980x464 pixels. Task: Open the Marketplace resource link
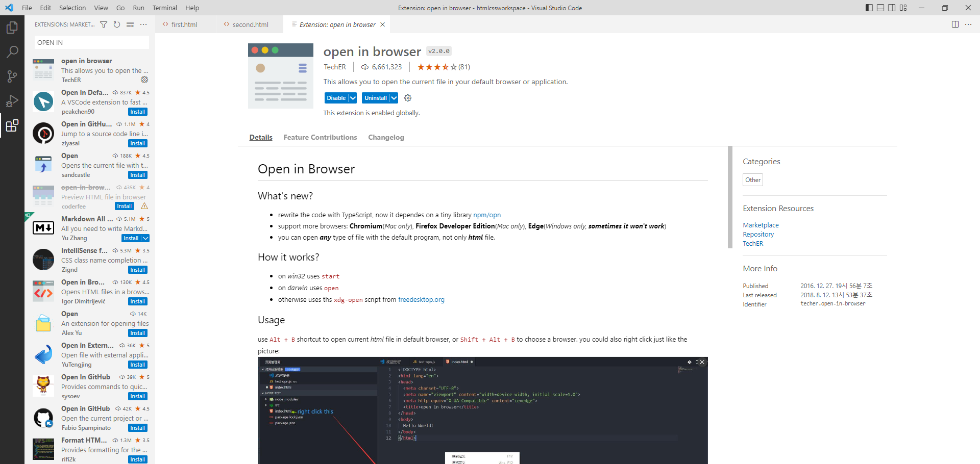click(x=761, y=225)
